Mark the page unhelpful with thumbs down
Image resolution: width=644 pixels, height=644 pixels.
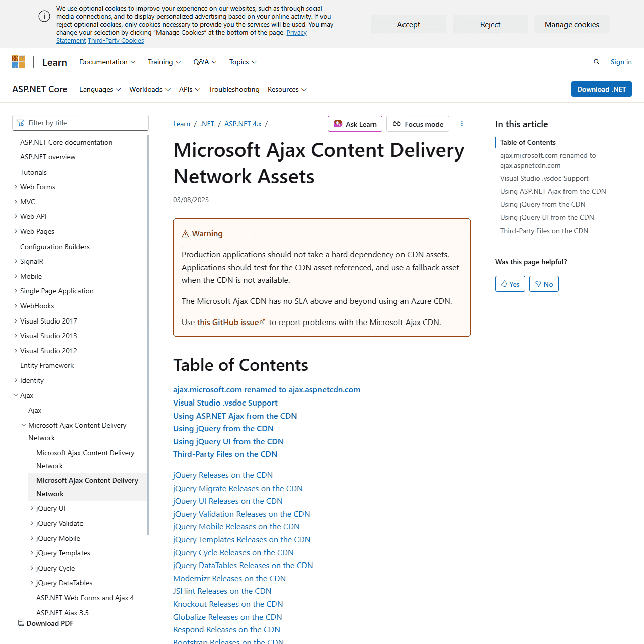(544, 283)
